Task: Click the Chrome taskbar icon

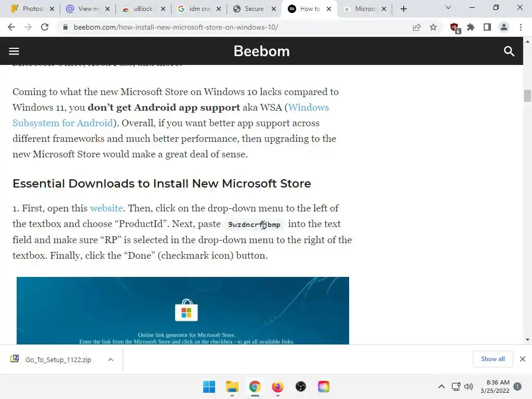Action: coord(255,387)
